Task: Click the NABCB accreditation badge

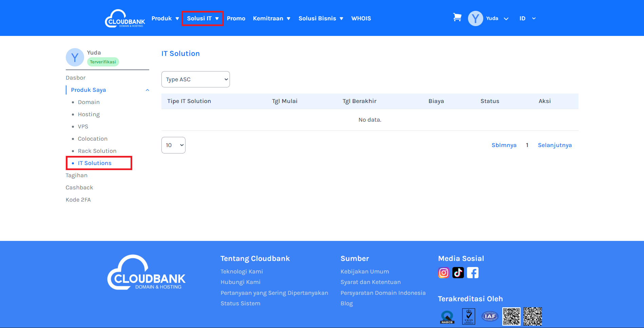Action: click(x=447, y=317)
